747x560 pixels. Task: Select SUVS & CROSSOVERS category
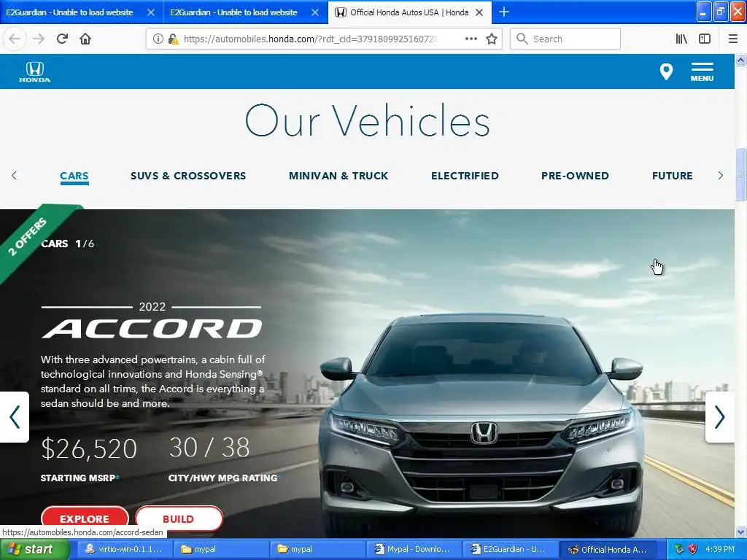coord(188,176)
